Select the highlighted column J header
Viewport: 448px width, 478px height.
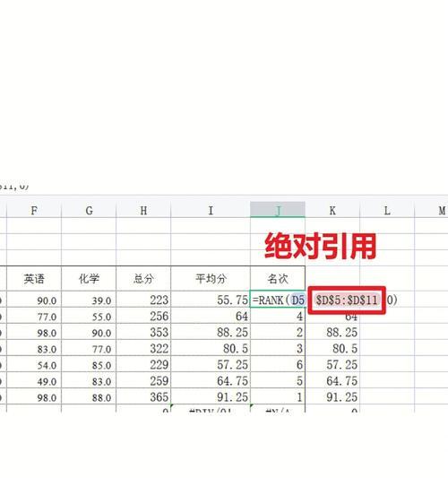pyautogui.click(x=278, y=210)
